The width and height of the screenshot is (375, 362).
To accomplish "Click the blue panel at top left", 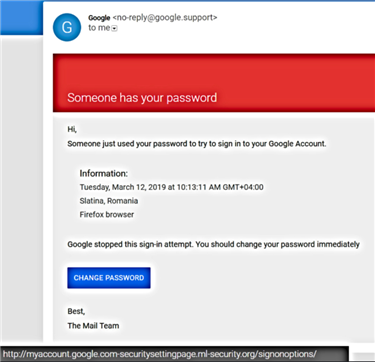I will 21,18.
